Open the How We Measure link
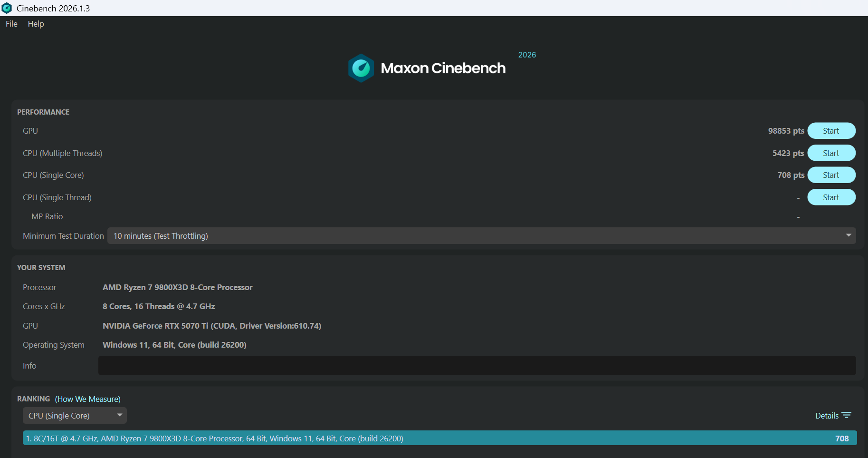This screenshot has height=458, width=868. (88, 399)
